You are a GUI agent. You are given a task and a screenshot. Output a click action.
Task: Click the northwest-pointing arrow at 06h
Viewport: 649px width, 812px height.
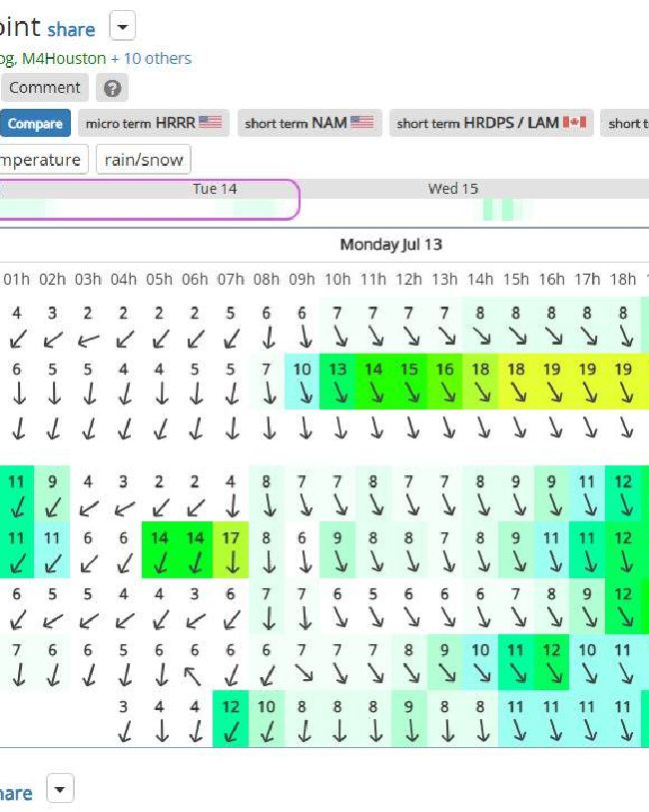point(194,676)
